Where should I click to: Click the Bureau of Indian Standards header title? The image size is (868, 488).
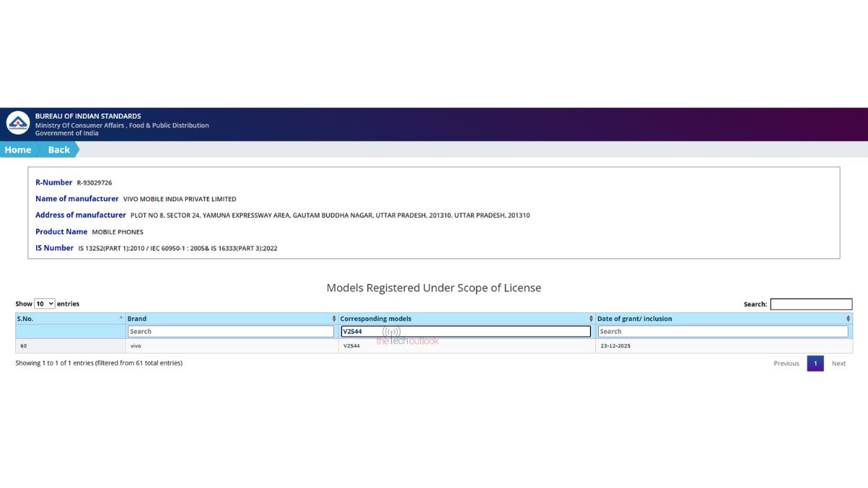coord(88,116)
